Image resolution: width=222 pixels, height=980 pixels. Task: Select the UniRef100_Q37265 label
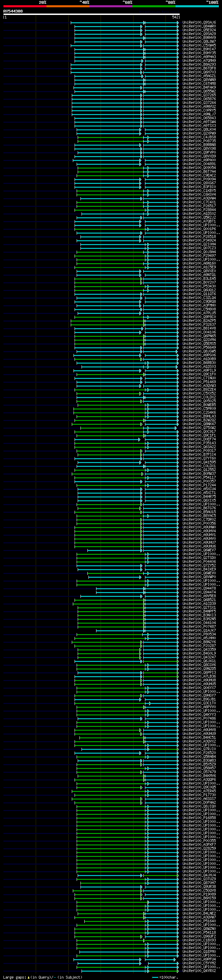(x=199, y=95)
